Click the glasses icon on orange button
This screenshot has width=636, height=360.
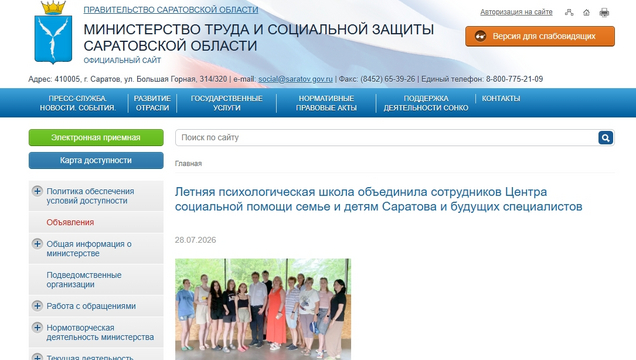[x=480, y=36]
